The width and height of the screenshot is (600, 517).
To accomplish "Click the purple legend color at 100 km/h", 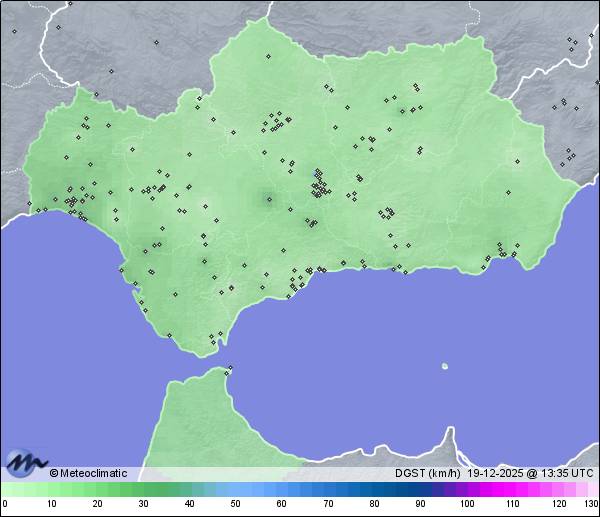I will 466,489.
